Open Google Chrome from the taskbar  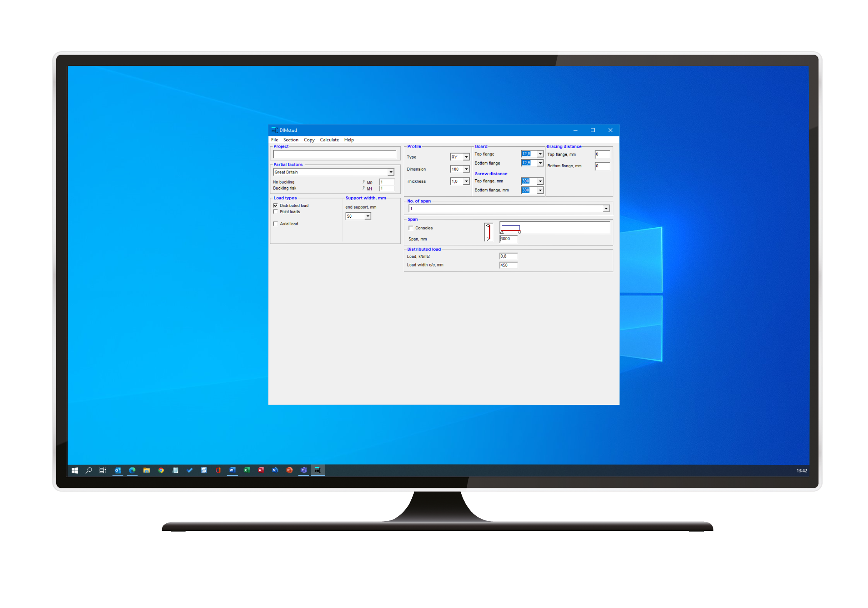[161, 470]
